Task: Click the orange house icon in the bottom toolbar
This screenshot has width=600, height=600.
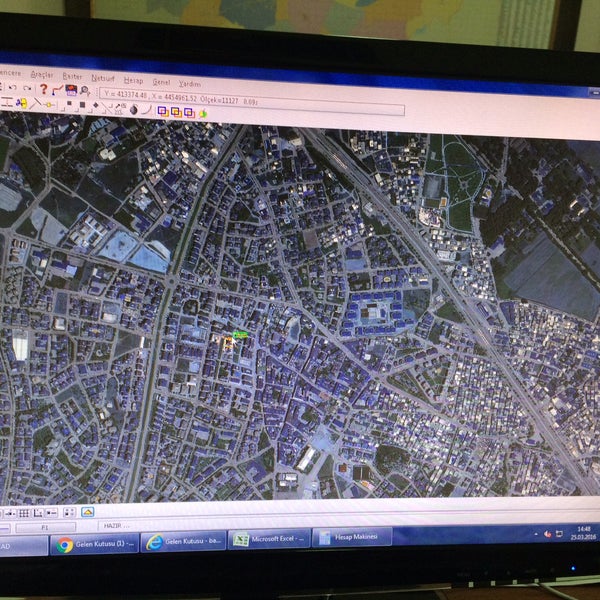Action: point(88,512)
